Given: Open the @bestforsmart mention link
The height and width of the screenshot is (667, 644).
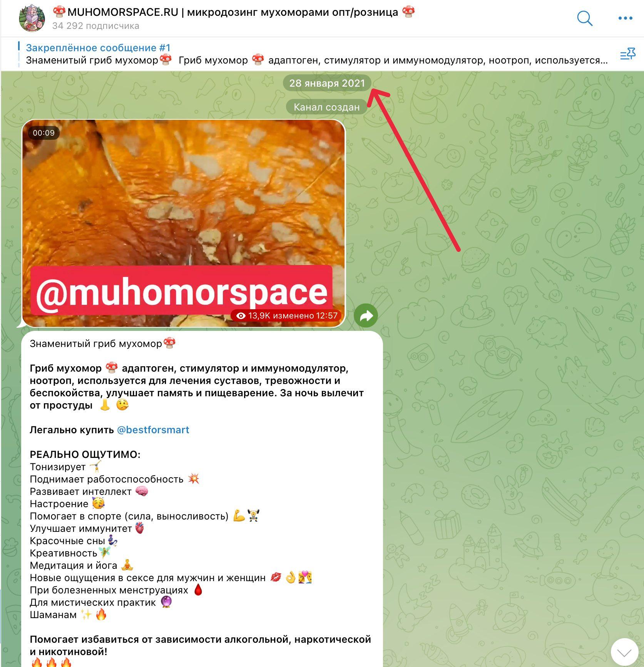Looking at the screenshot, I should 153,430.
